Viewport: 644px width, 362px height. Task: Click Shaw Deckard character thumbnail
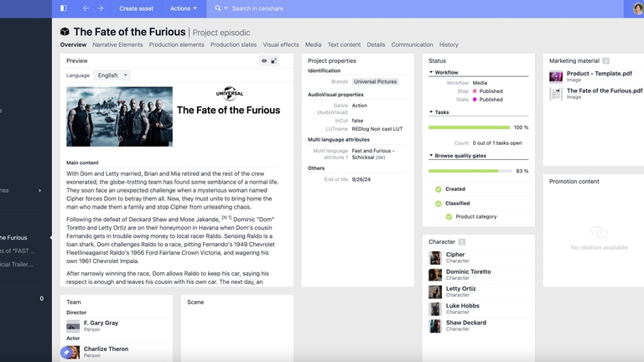point(435,326)
